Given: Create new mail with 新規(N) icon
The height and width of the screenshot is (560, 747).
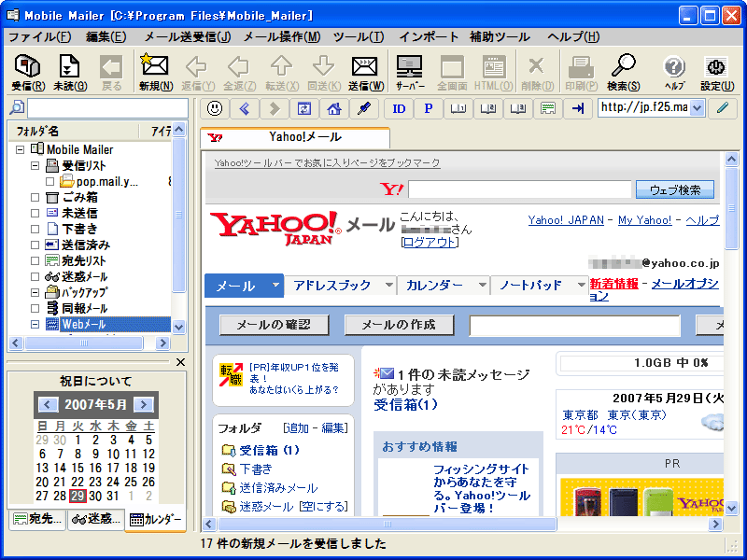Looking at the screenshot, I should point(155,72).
